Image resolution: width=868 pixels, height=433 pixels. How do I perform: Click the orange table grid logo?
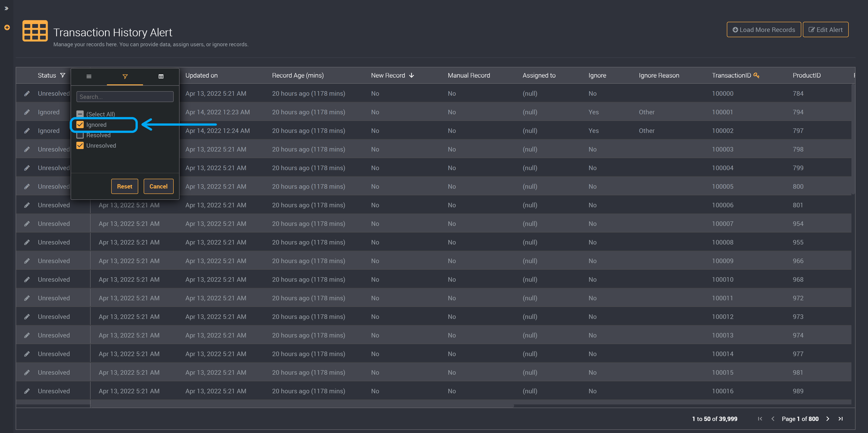[35, 31]
